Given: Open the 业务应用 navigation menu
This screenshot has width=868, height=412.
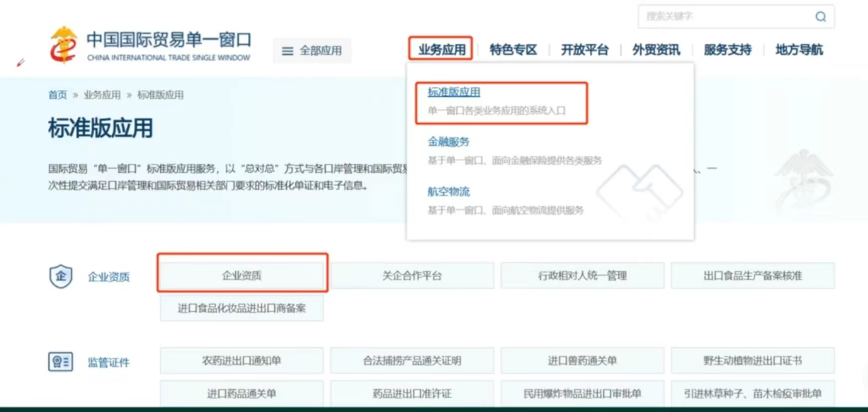Looking at the screenshot, I should [x=441, y=49].
